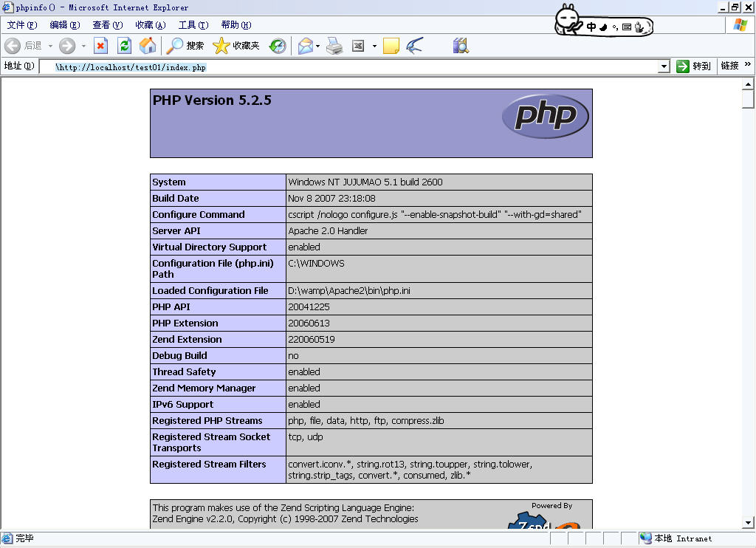Open the 帮助(H) menu
This screenshot has height=548, width=756.
[236, 25]
